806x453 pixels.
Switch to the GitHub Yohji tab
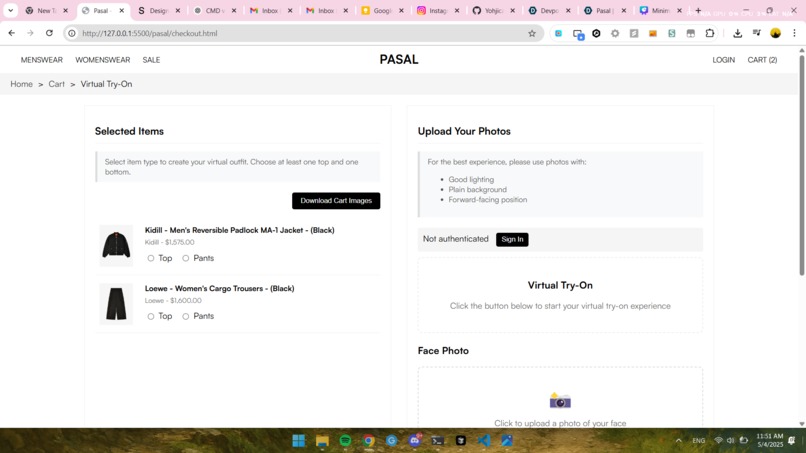point(493,10)
